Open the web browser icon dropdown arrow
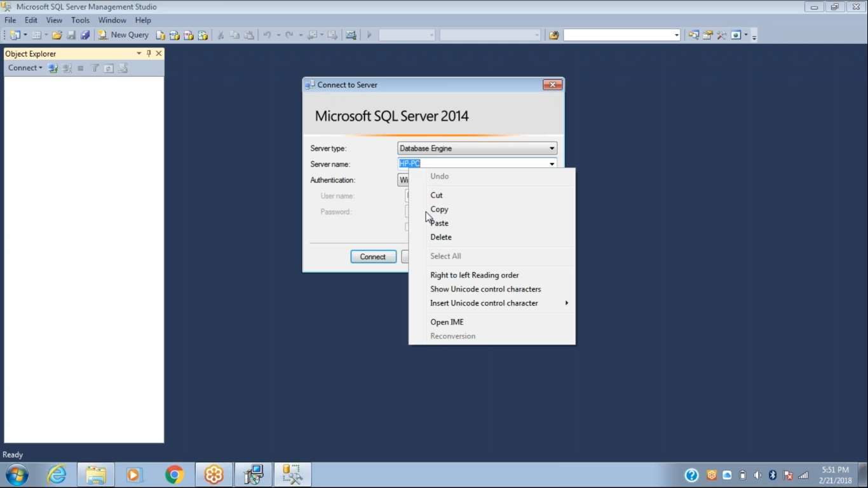Image resolution: width=868 pixels, height=488 pixels. (x=746, y=35)
